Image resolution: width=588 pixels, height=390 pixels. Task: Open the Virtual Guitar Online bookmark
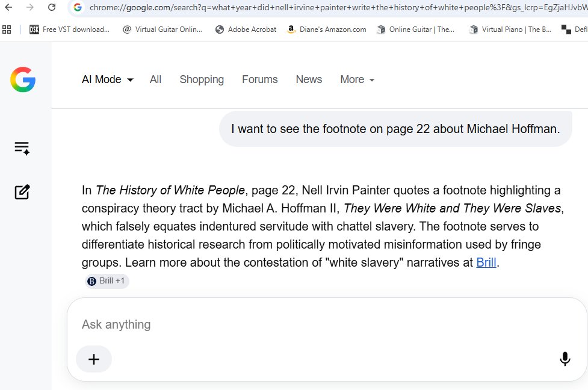pos(162,29)
